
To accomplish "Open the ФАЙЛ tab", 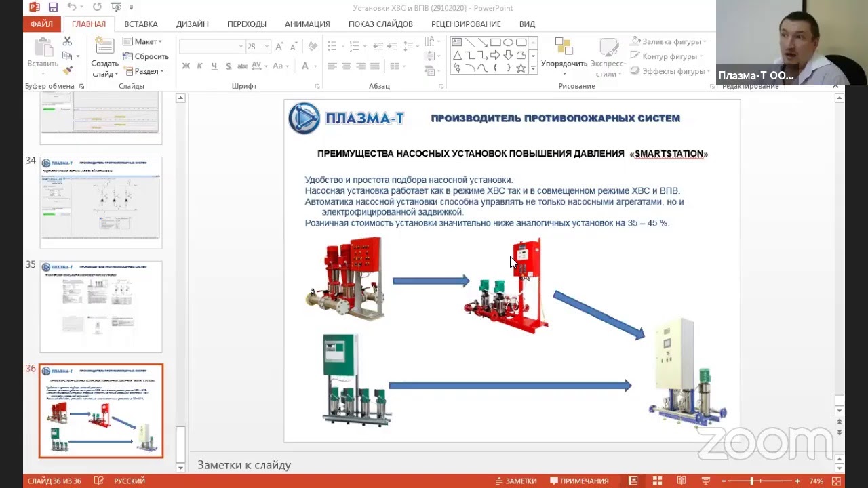I will click(41, 24).
